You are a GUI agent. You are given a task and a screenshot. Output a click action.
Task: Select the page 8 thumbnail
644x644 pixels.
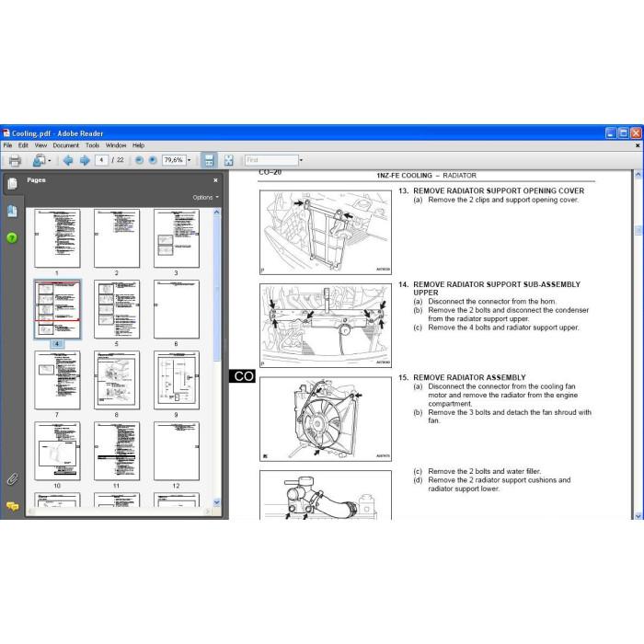(x=117, y=380)
